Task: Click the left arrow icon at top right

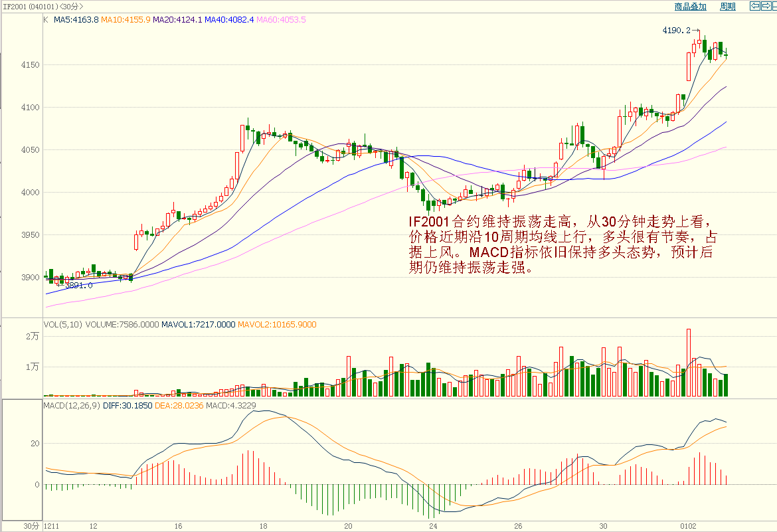Action: point(755,6)
